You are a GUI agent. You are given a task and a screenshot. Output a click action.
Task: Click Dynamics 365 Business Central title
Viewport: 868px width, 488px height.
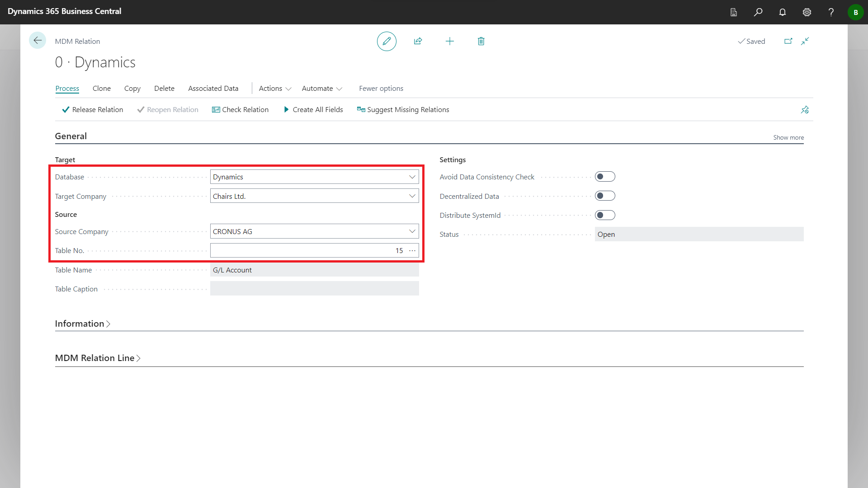[x=64, y=11]
